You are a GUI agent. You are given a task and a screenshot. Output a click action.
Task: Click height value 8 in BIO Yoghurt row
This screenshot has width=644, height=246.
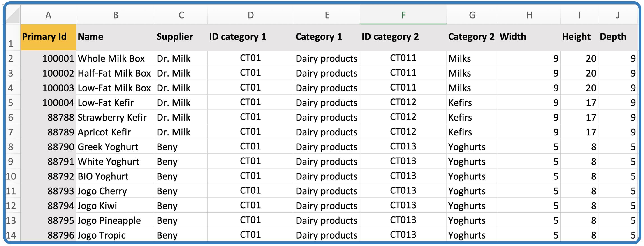[579, 176]
